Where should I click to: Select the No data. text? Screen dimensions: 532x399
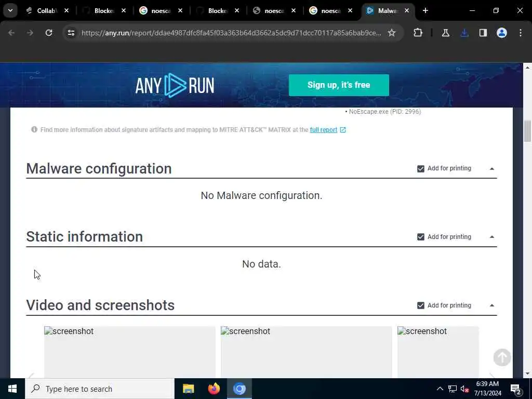click(x=262, y=264)
